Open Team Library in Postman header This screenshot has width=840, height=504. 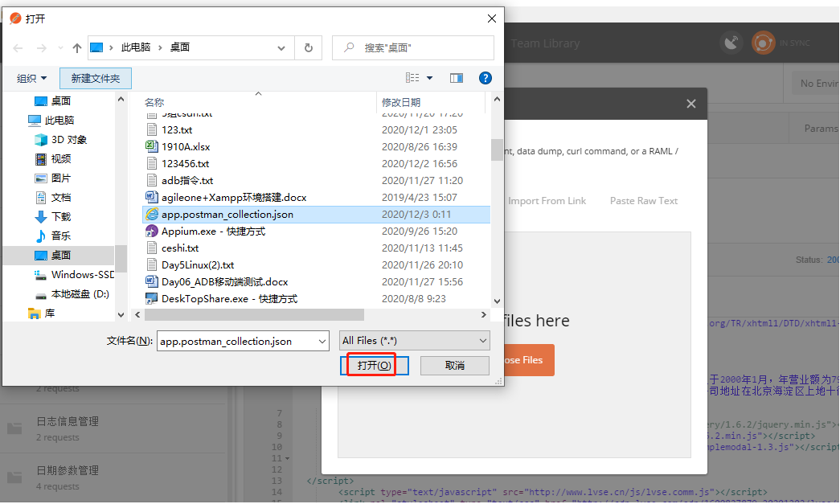click(x=545, y=43)
